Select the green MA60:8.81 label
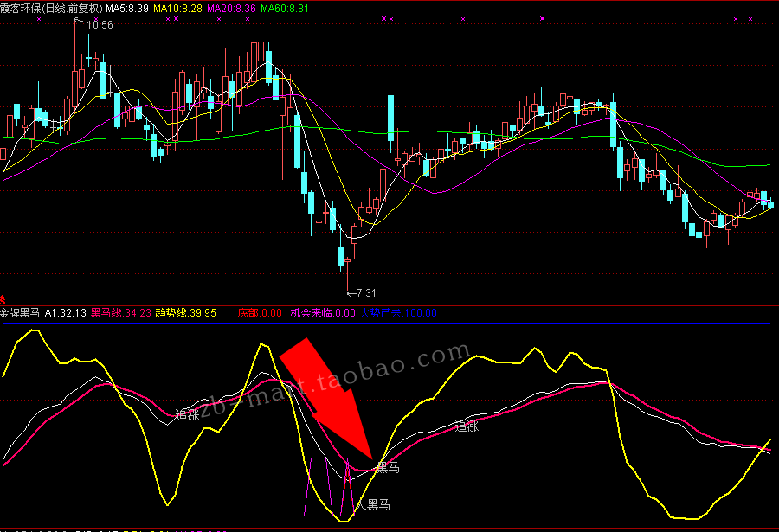This screenshot has width=779, height=532. [x=285, y=9]
